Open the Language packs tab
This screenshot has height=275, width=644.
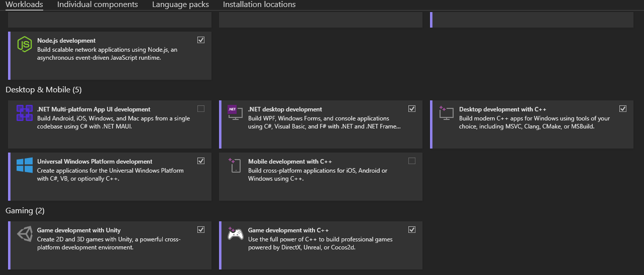click(180, 5)
